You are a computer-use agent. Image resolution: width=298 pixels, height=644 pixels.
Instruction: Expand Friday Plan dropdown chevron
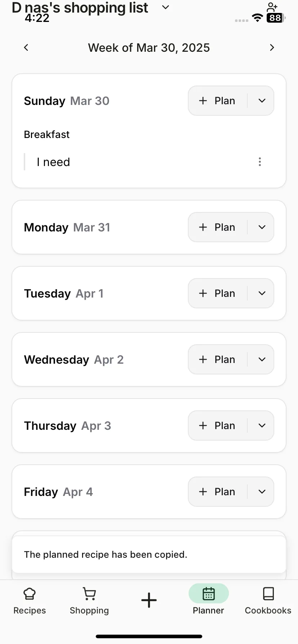coord(262,492)
